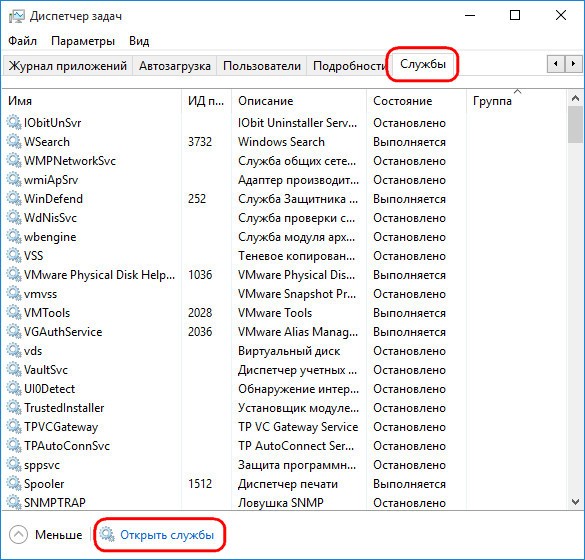The height and width of the screenshot is (560, 585).
Task: Click the VMware Physical Disk Helper gear icon
Action: 14,275
